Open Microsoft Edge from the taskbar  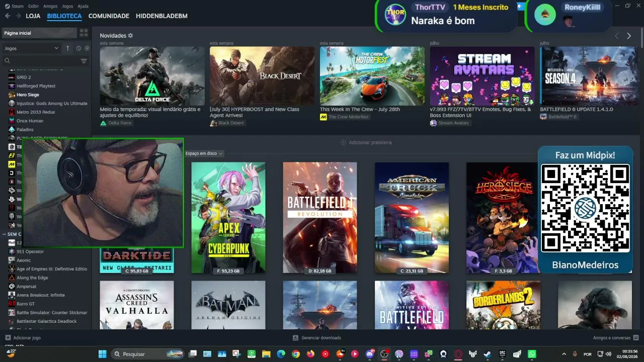pyautogui.click(x=281, y=354)
